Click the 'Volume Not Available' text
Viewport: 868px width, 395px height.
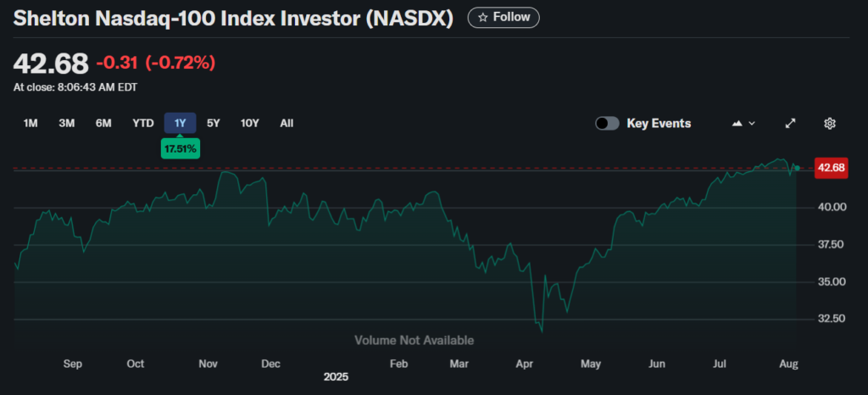click(414, 341)
